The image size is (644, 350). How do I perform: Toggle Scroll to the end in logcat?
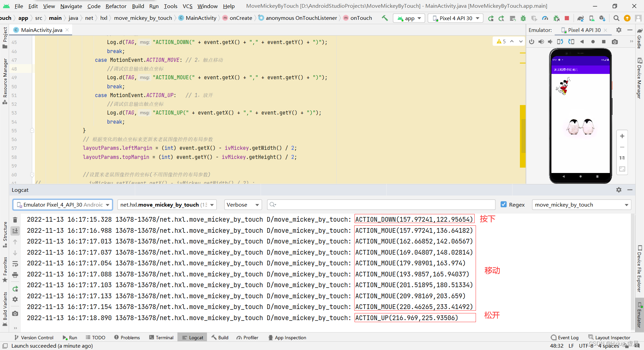pos(15,231)
